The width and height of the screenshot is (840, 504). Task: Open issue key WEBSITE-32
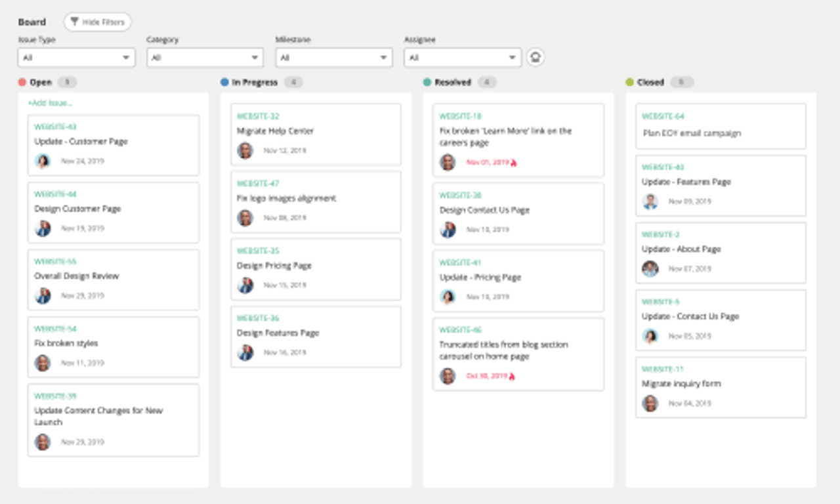click(x=258, y=117)
